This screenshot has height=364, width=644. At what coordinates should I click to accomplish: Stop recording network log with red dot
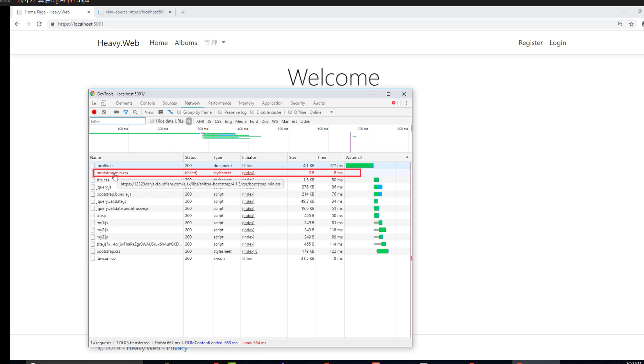(x=94, y=112)
